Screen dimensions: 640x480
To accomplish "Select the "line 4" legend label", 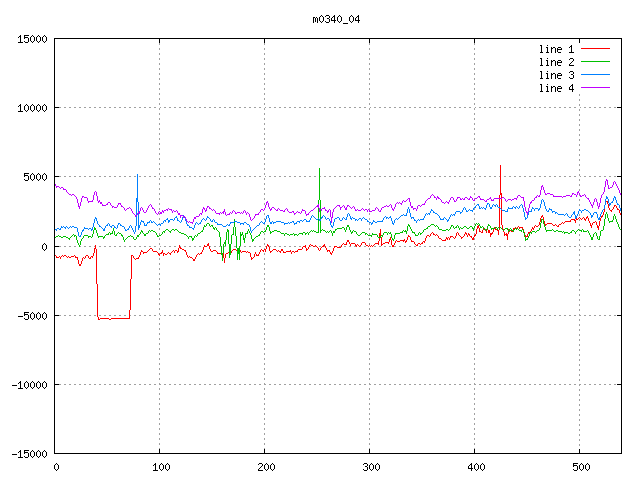I will point(557,88).
